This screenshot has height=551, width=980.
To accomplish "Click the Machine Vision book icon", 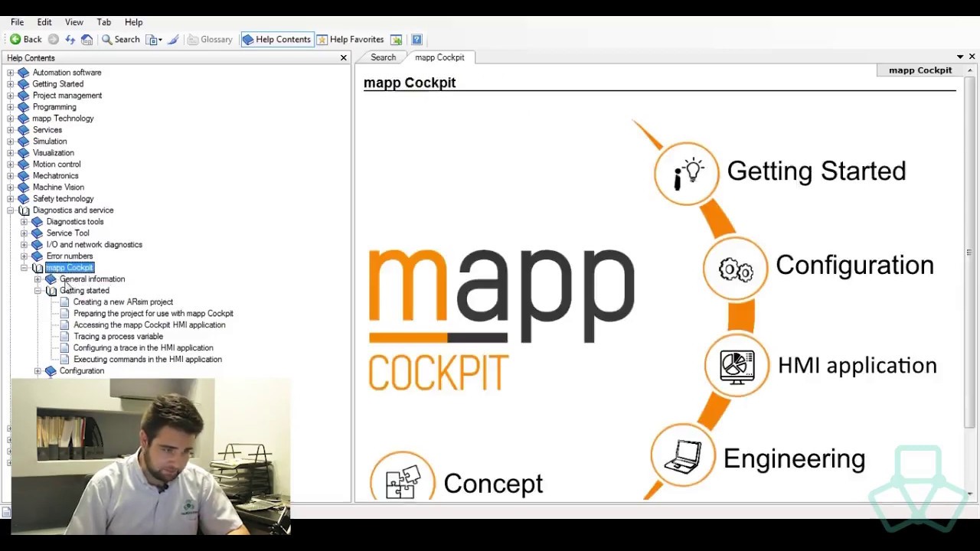I will click(24, 187).
